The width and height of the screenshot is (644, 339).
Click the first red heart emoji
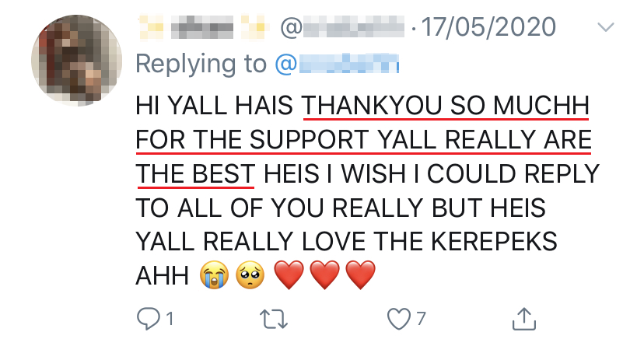pos(289,275)
